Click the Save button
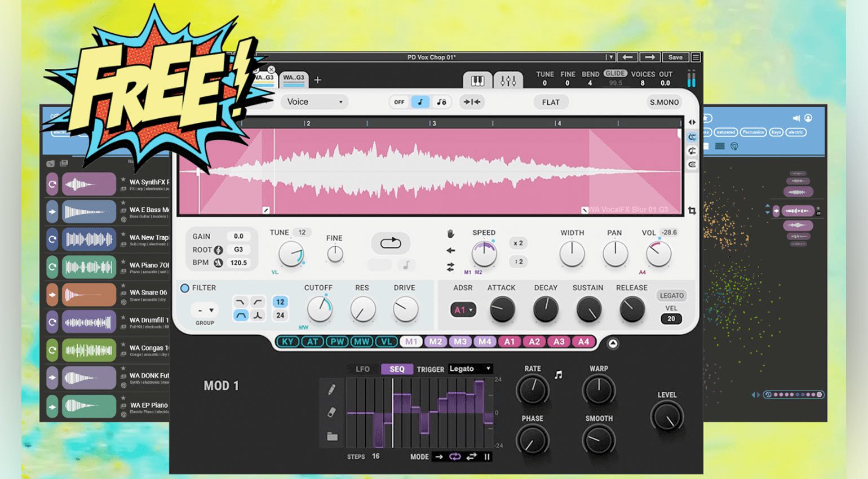This screenshot has height=479, width=868. coord(675,57)
